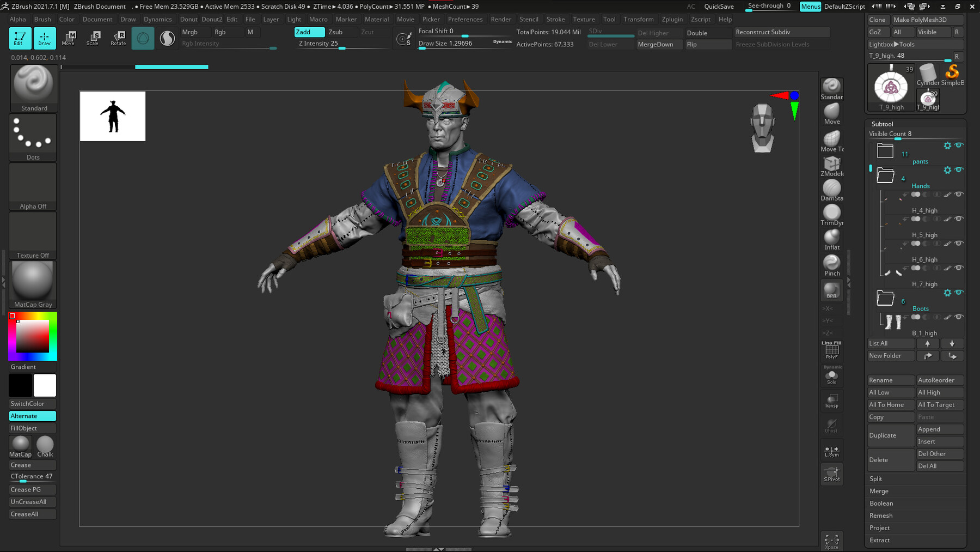
Task: Pick a color from the gradient swatch
Action: click(33, 335)
